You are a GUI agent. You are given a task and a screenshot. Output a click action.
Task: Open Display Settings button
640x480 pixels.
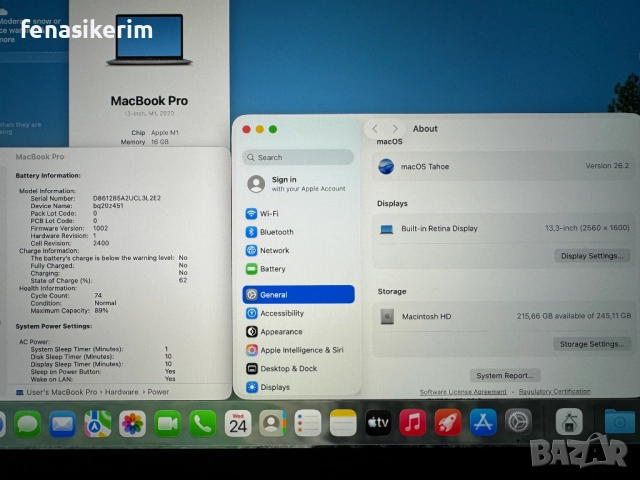(592, 256)
